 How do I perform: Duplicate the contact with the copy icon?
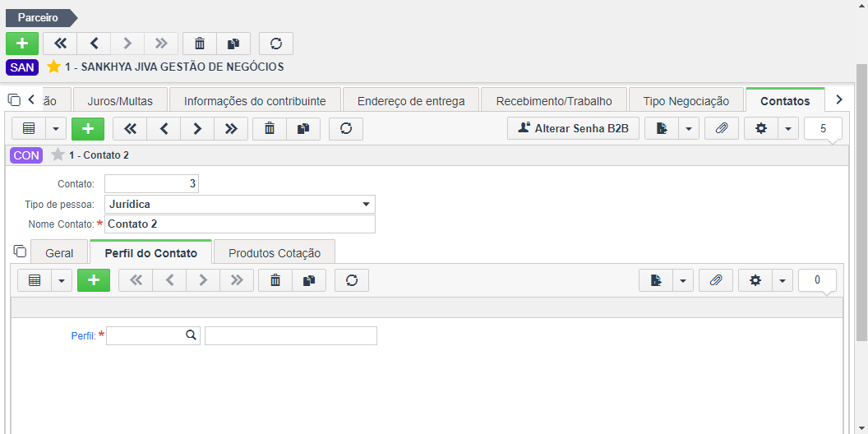click(302, 128)
